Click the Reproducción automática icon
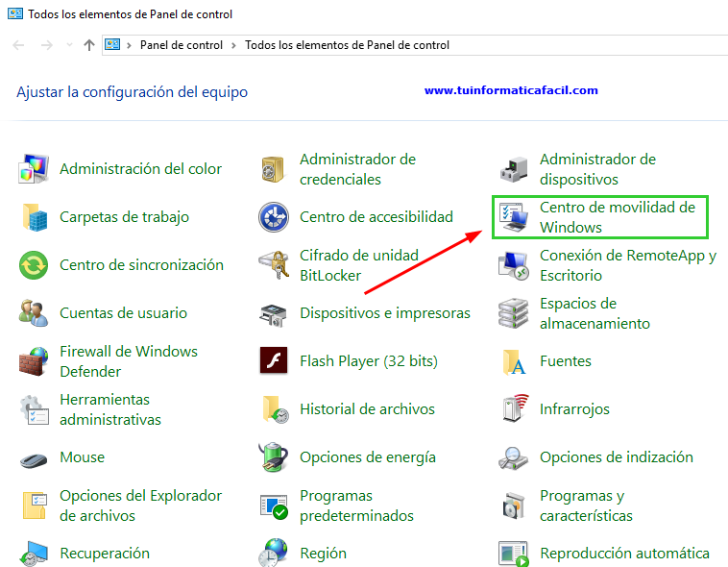The image size is (728, 567). click(x=514, y=554)
